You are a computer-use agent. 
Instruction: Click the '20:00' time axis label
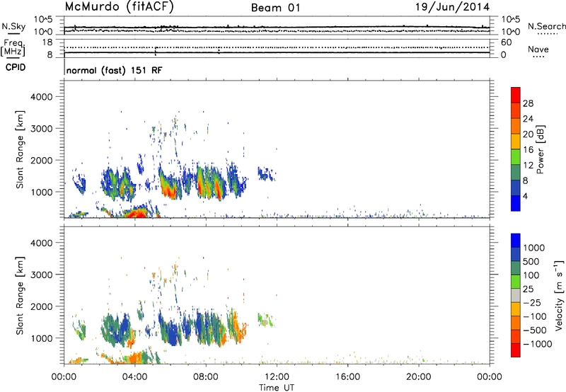[419, 377]
